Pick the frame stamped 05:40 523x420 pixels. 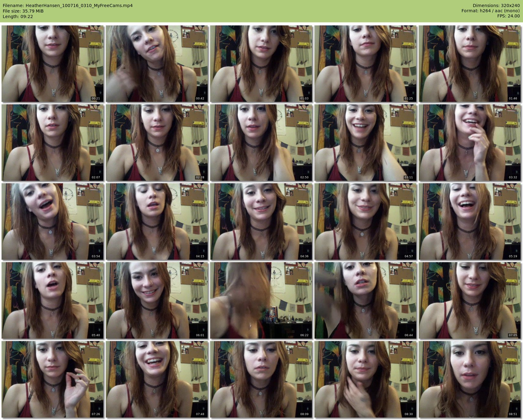tap(53, 300)
